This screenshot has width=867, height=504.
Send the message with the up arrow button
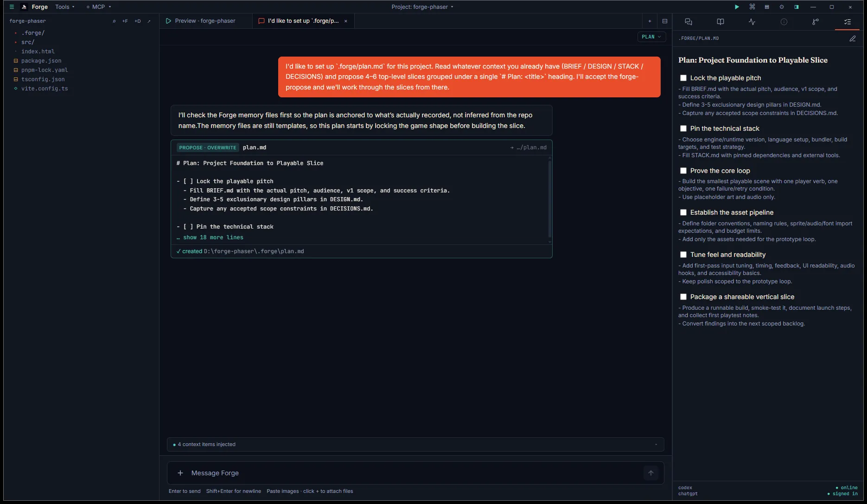pos(651,473)
